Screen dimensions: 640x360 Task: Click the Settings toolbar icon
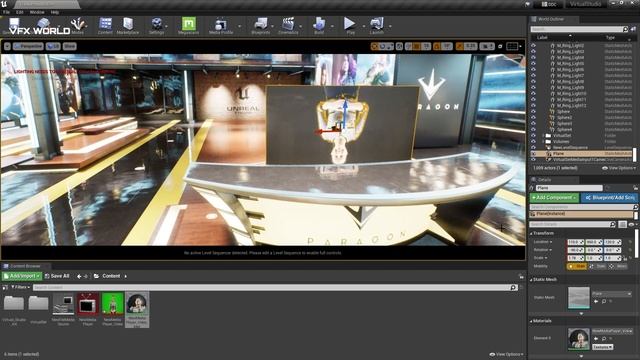156,25
